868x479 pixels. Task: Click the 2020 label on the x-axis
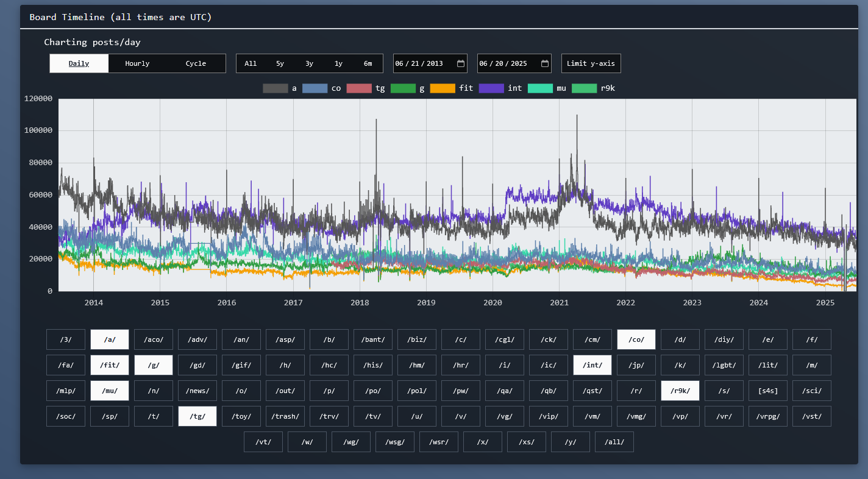pyautogui.click(x=493, y=303)
